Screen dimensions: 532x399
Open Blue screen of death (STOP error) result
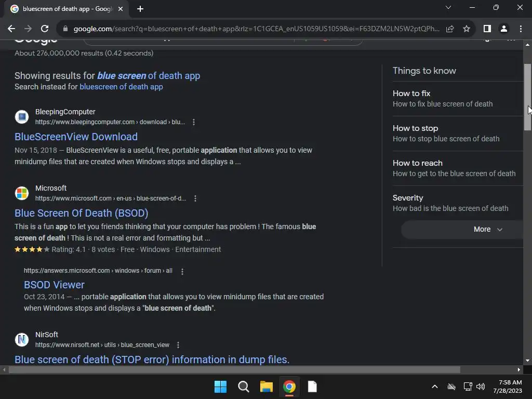coord(152,360)
